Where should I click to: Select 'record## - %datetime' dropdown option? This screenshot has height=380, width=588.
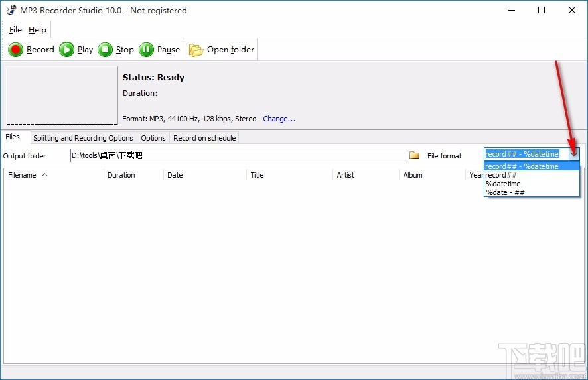pyautogui.click(x=532, y=166)
